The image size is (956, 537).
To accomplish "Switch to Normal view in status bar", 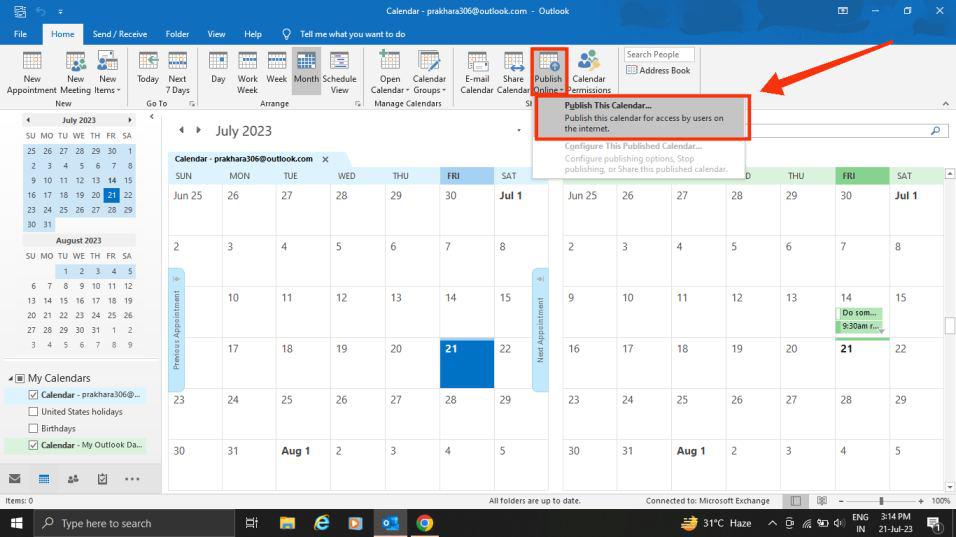I will [796, 501].
